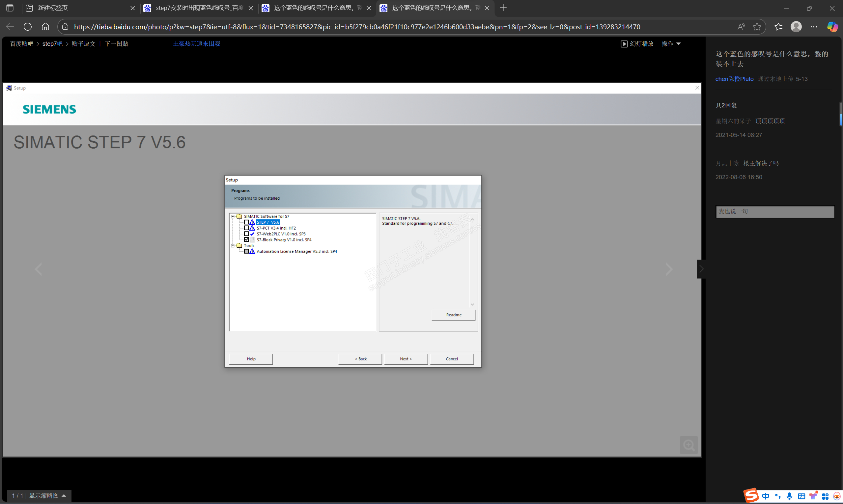
Task: Click the zoom magnifier icon on photo
Action: pos(688,445)
